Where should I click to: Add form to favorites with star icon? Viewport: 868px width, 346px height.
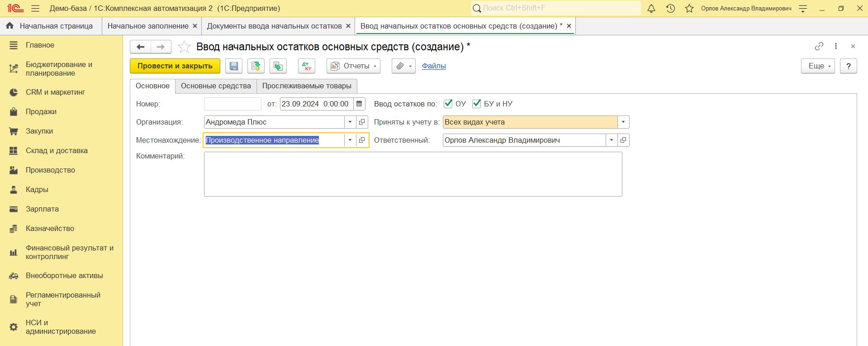coord(184,47)
